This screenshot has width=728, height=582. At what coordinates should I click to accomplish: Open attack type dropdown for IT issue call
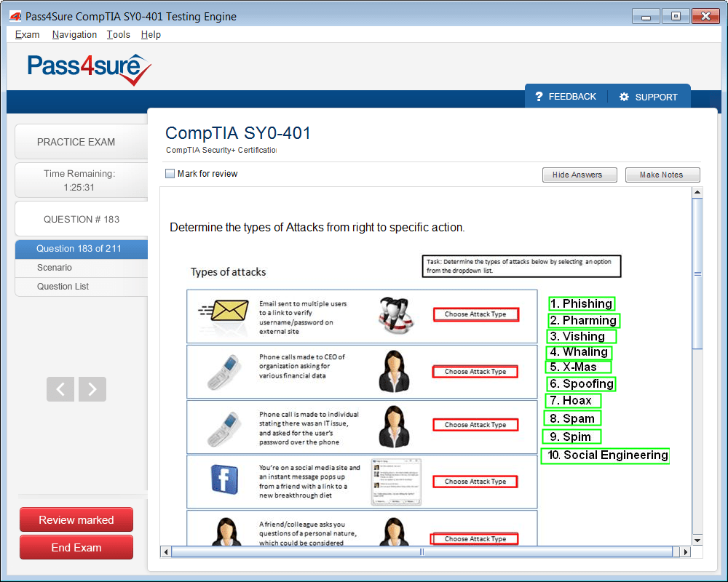point(475,425)
